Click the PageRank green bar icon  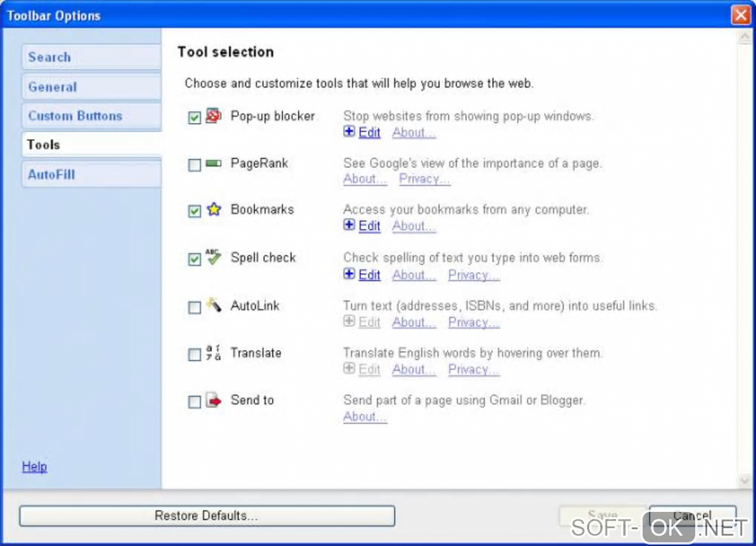(x=213, y=163)
